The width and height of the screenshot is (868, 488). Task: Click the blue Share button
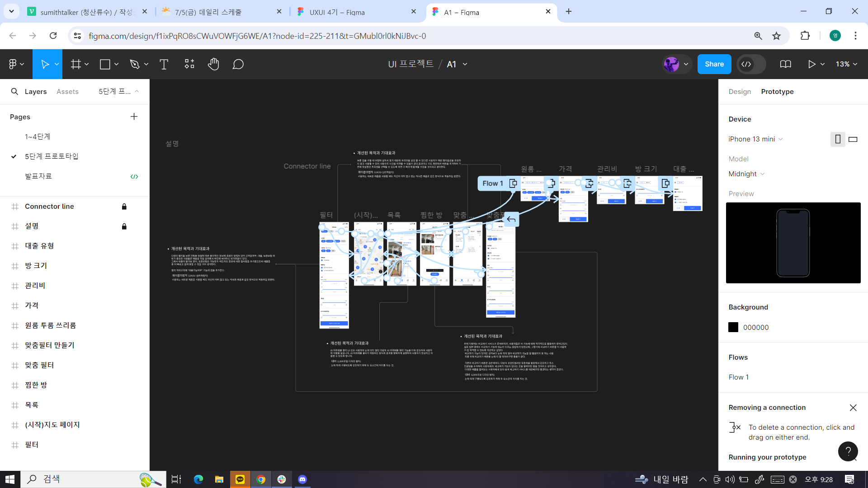pos(714,64)
